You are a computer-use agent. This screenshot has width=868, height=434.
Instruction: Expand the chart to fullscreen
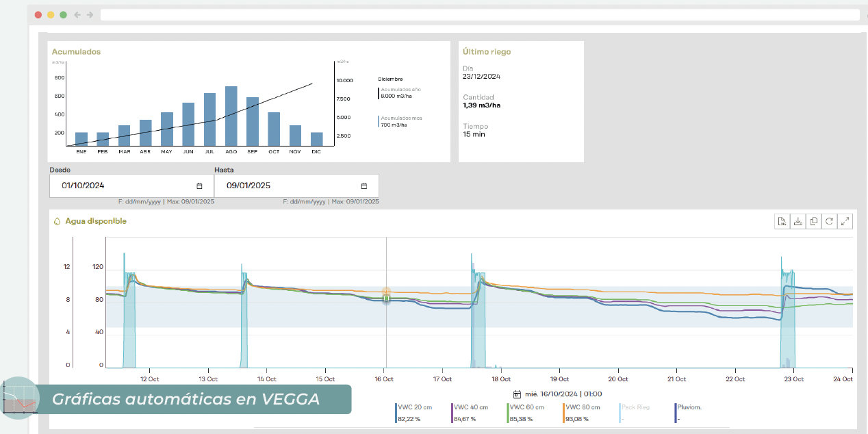[x=845, y=221]
